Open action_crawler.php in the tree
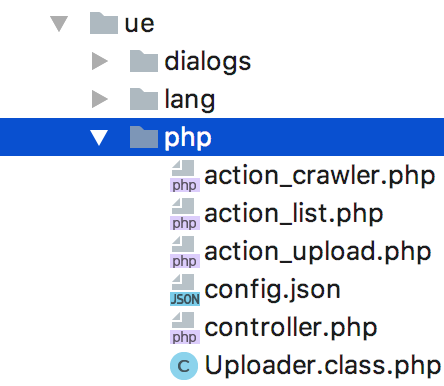The image size is (444, 386). (x=319, y=176)
